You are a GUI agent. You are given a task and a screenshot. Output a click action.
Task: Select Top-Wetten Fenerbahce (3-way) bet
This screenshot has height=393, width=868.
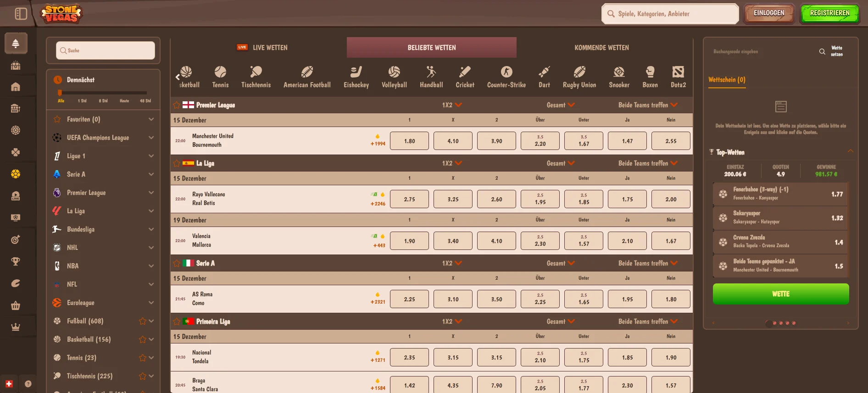[780, 194]
